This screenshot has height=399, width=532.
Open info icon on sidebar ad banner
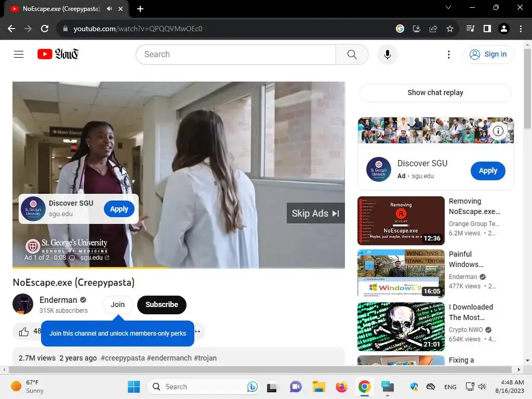pyautogui.click(x=498, y=131)
